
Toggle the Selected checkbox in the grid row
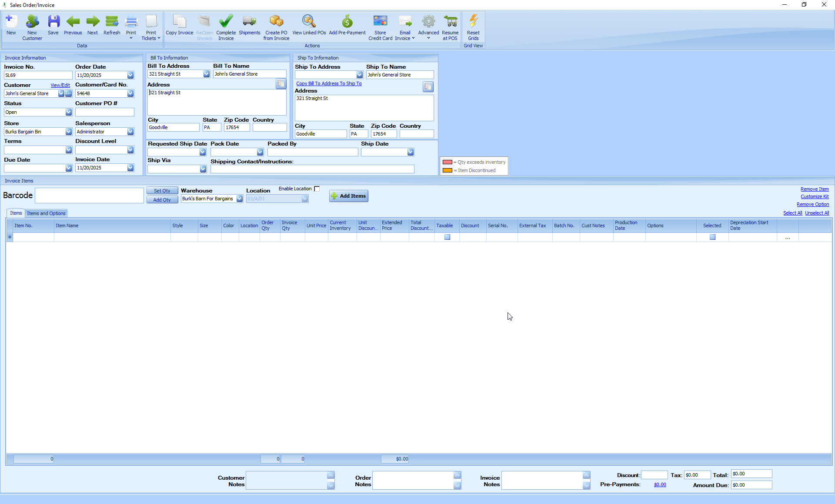(712, 237)
